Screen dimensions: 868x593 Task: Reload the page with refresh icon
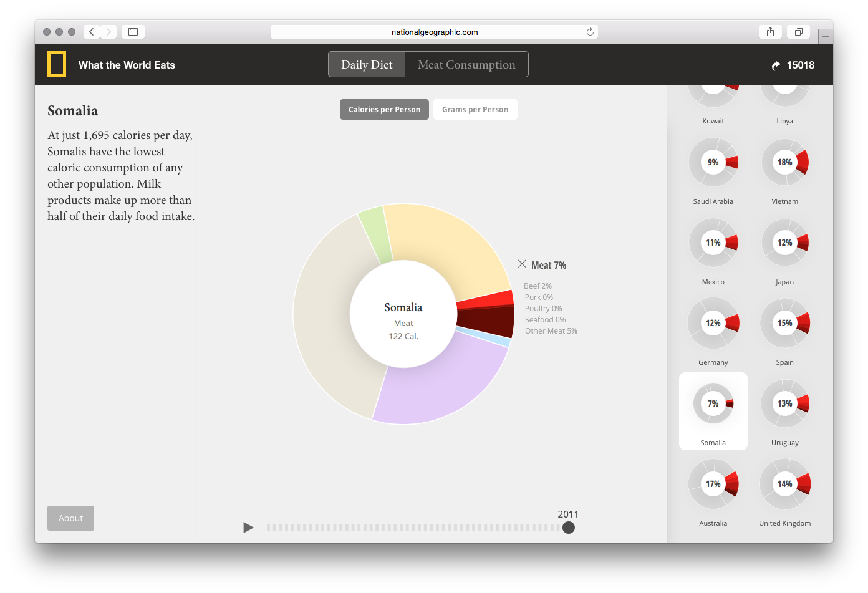pyautogui.click(x=590, y=32)
